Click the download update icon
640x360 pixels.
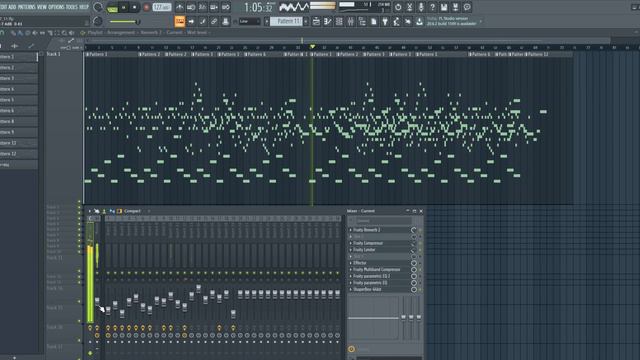pyautogui.click(x=419, y=22)
